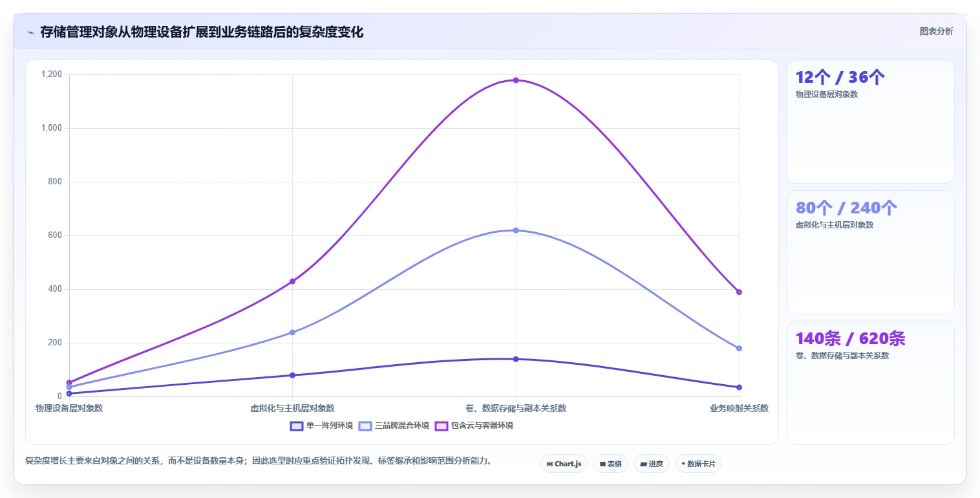Screen dimensions: 980x498
Task: Select the 数据卡片 tag button
Action: (698, 464)
